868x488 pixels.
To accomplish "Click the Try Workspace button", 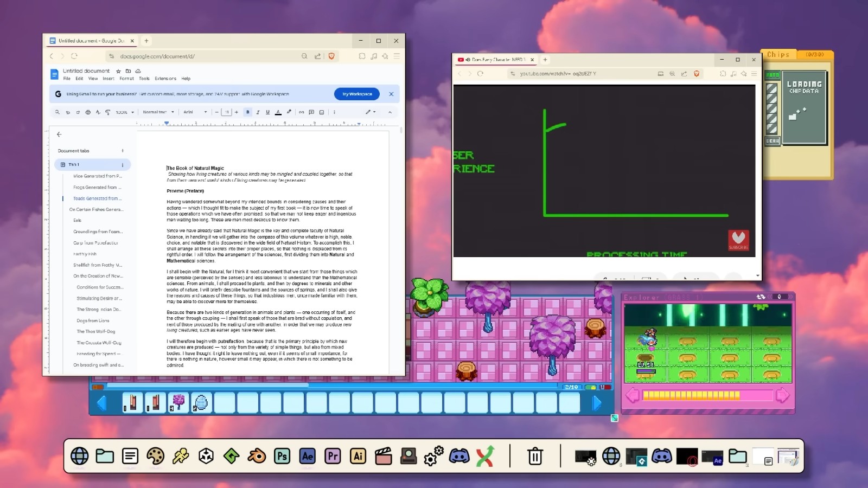I will (356, 94).
